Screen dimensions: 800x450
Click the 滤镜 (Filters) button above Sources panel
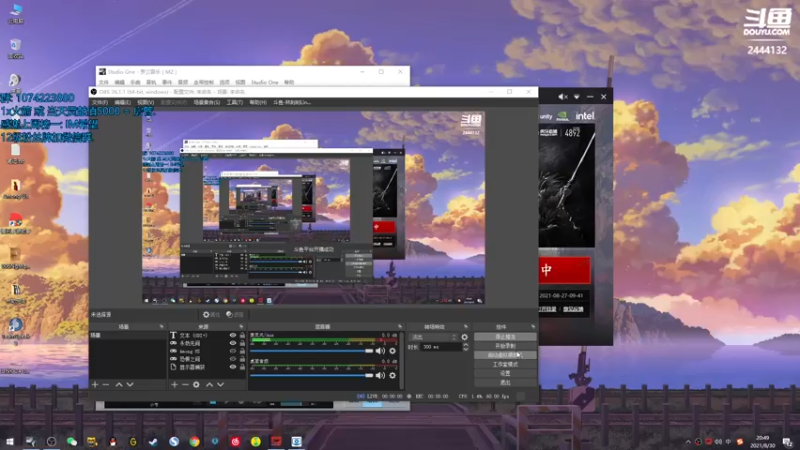235,315
